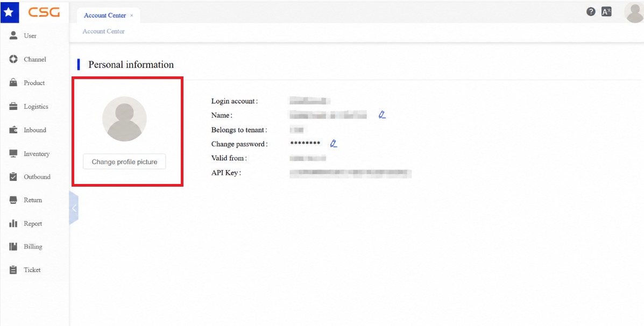
Task: Click the profile picture placeholder
Action: [124, 119]
